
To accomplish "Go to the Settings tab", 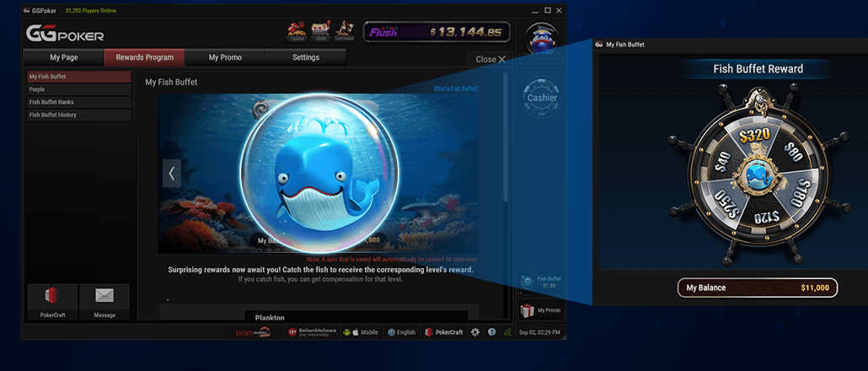I will coord(306,57).
